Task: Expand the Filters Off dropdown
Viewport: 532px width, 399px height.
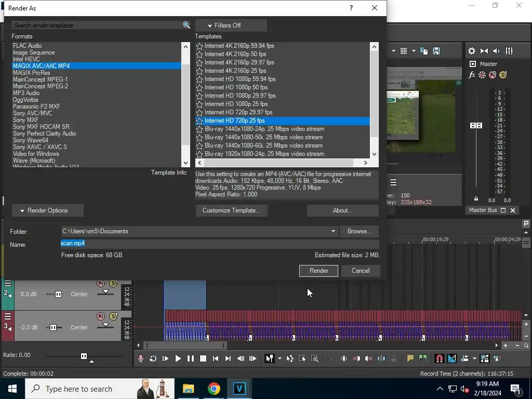Action: pos(231,25)
